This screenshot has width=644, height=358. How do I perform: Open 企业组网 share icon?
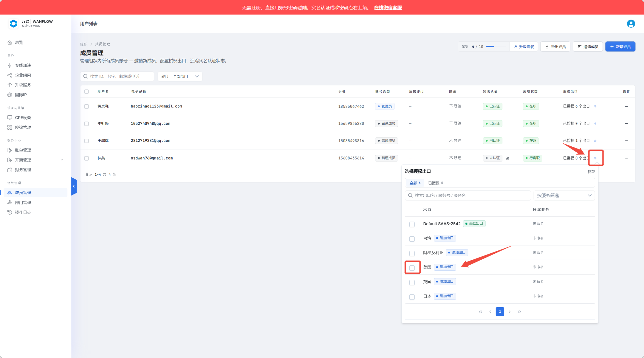point(10,75)
